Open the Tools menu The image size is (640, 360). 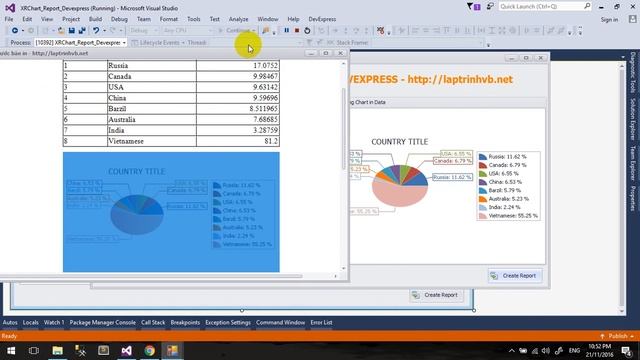tap(193, 19)
